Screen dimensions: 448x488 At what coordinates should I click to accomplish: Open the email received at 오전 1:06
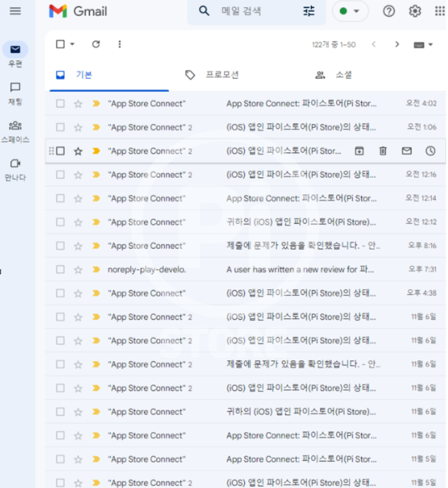coord(245,127)
